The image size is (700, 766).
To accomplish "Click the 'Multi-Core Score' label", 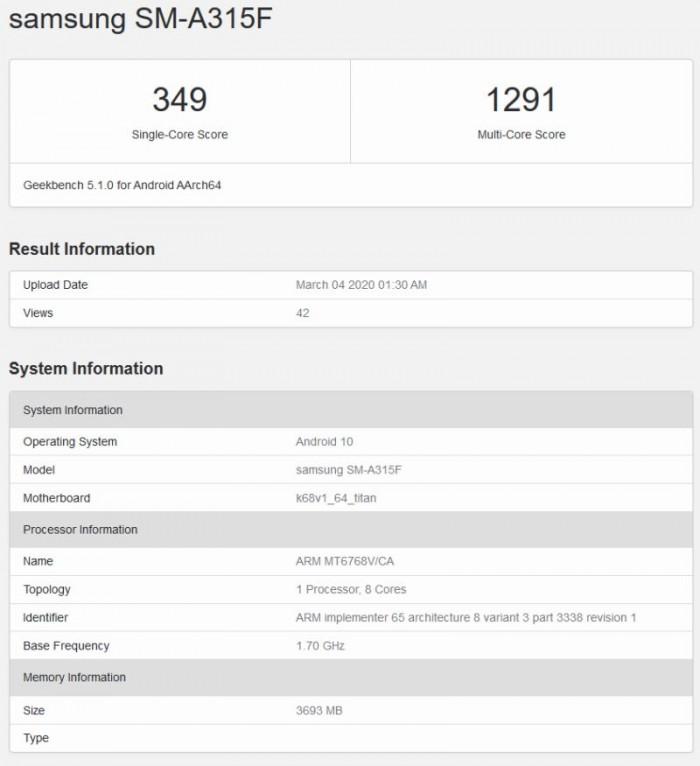I will [x=521, y=134].
